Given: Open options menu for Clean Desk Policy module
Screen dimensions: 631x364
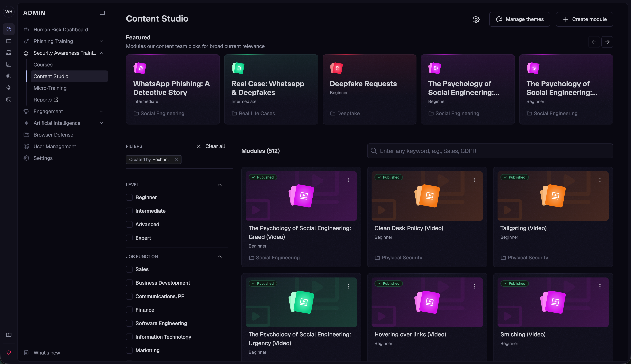Looking at the screenshot, I should [474, 180].
